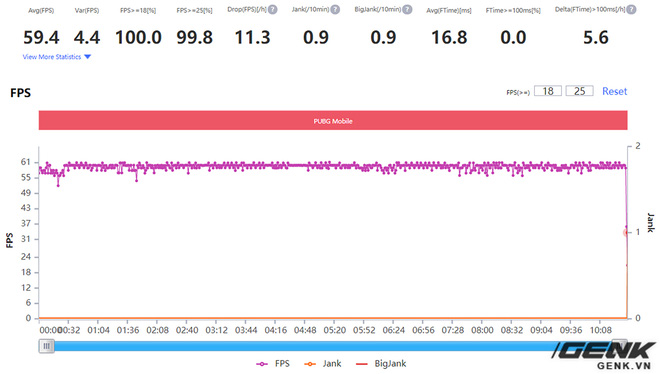Viewport: 660px width, 374px height.
Task: Click the 01:04 time axis label
Action: [x=98, y=330]
